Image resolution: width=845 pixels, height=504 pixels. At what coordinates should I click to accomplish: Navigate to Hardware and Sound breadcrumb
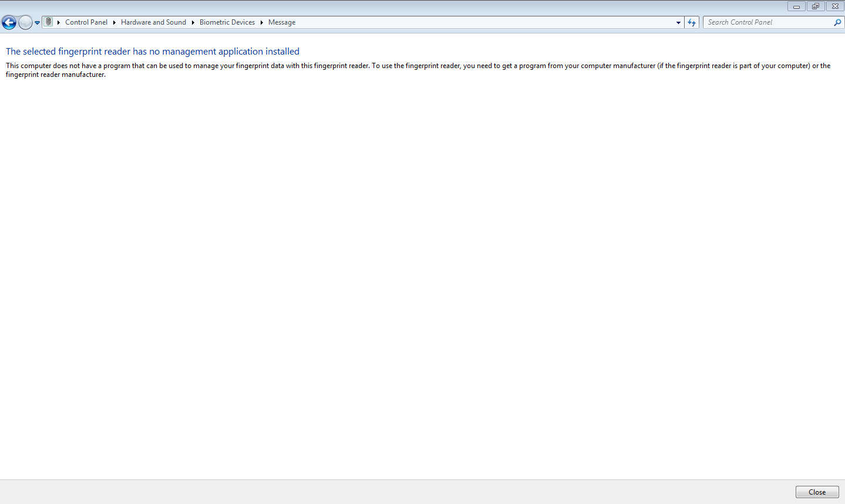153,22
